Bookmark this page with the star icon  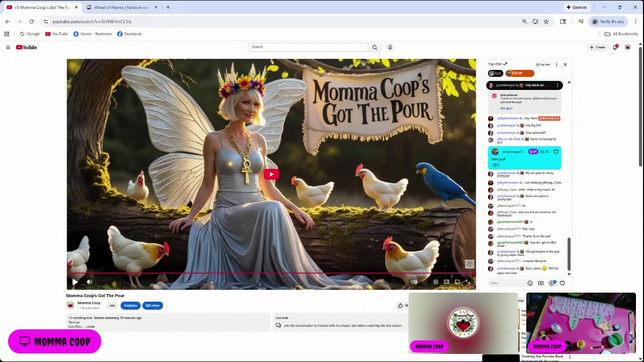click(546, 22)
